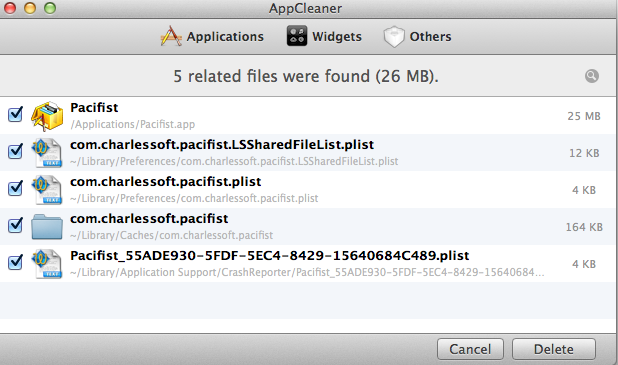Open the Applications tab
Viewport: 618px width, 365px height.
pyautogui.click(x=212, y=36)
